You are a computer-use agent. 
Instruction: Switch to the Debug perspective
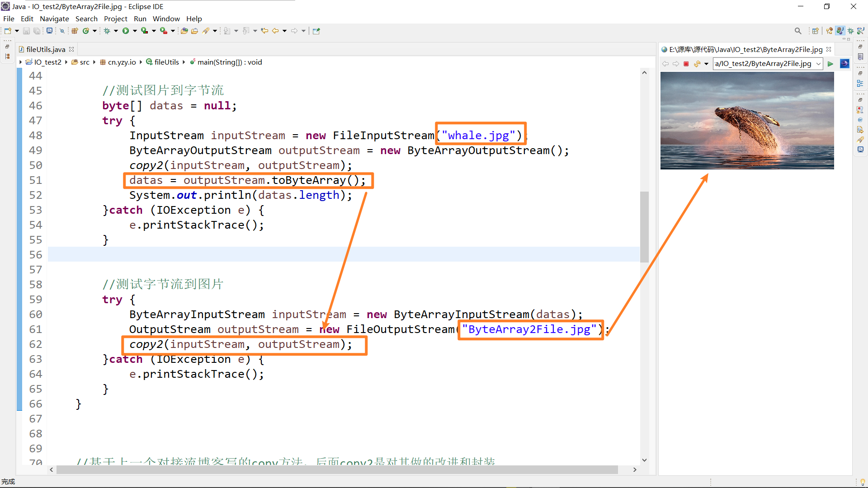pos(850,31)
